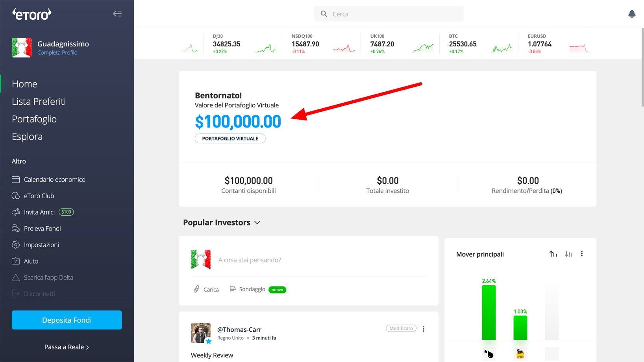Sort Mover principali by ascending

point(553,254)
